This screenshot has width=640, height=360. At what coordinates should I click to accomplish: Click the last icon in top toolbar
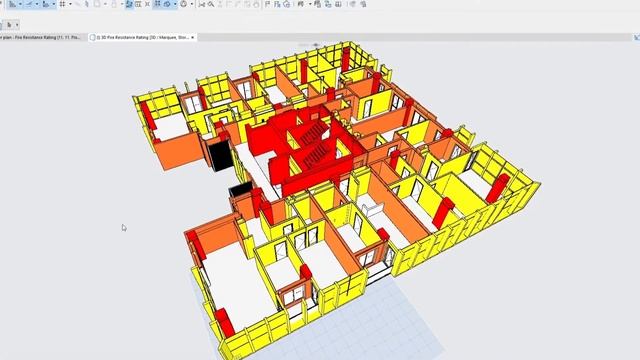click(x=364, y=4)
